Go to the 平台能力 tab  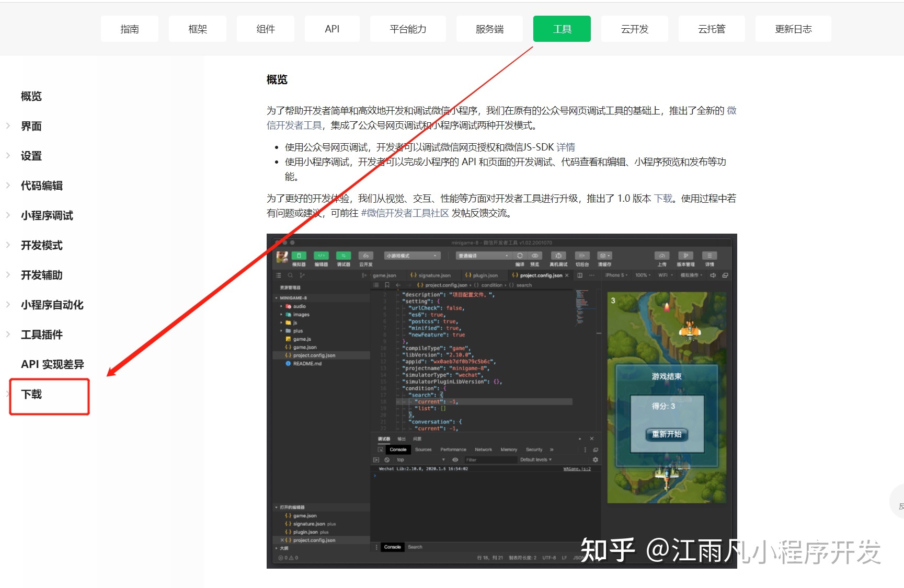(408, 29)
